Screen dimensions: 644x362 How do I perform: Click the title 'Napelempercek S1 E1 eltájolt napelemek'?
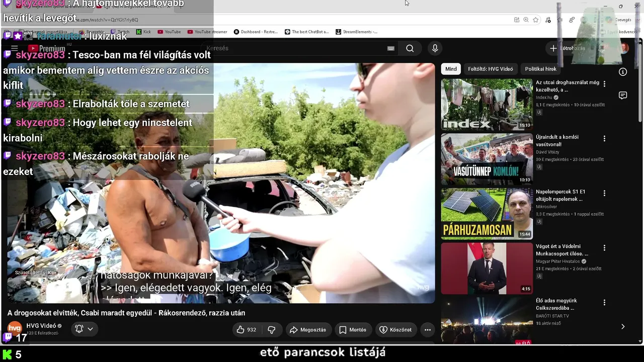click(x=560, y=196)
